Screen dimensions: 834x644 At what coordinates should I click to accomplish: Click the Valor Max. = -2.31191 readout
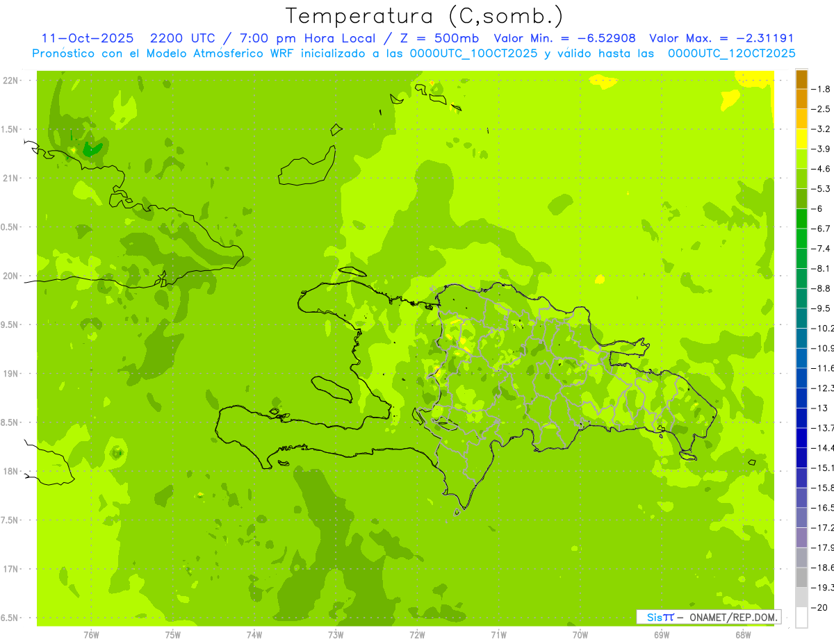pos(721,38)
